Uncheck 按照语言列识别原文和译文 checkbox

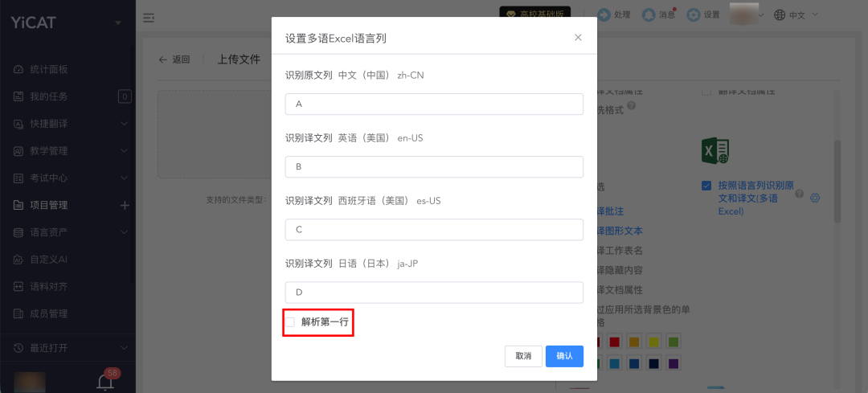pos(706,186)
